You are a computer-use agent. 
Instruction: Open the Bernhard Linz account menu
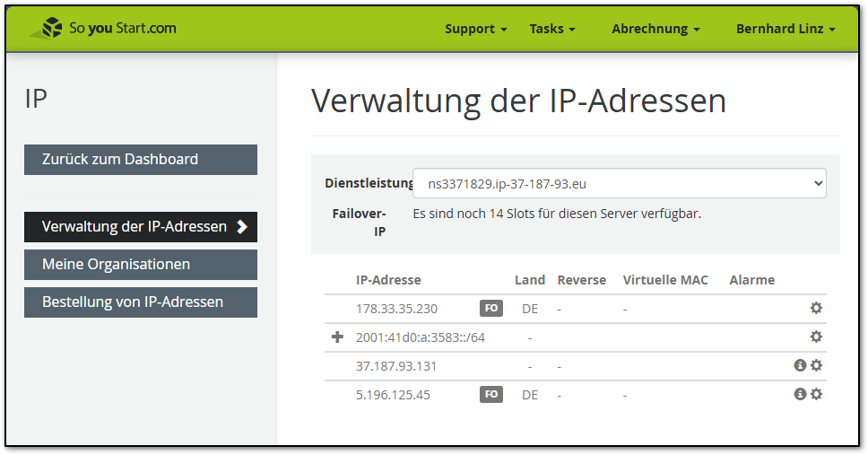point(785,29)
